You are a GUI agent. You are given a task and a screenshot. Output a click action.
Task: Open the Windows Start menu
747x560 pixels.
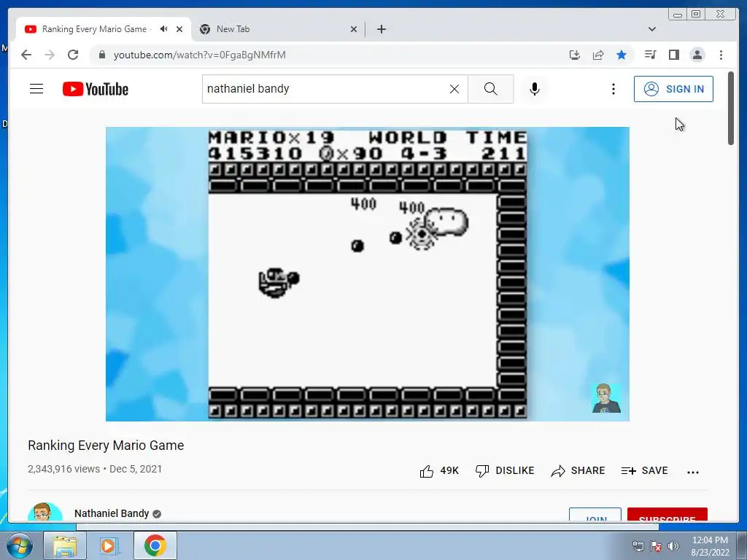[18, 545]
